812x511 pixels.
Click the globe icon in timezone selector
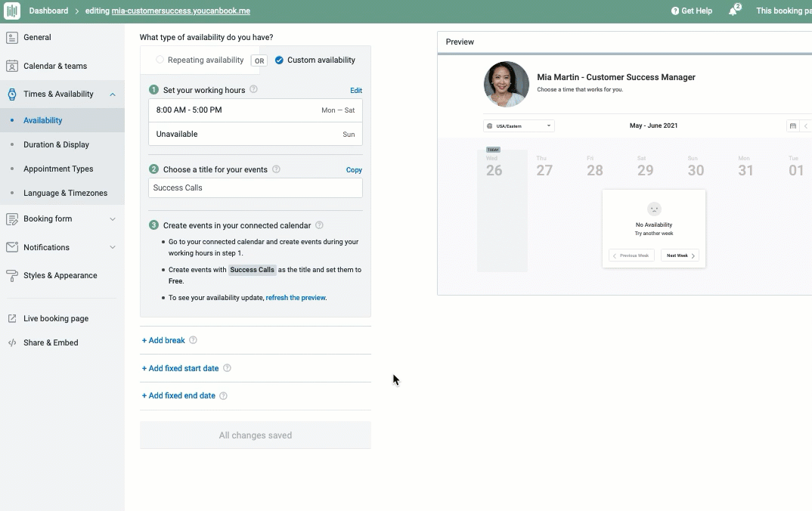[489, 125]
